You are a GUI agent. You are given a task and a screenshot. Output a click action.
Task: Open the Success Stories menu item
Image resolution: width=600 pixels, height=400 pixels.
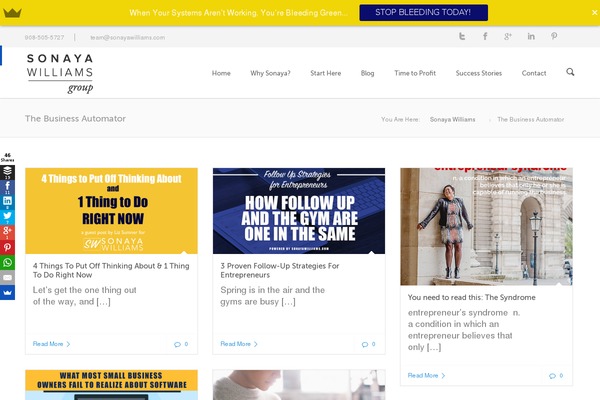tap(479, 73)
